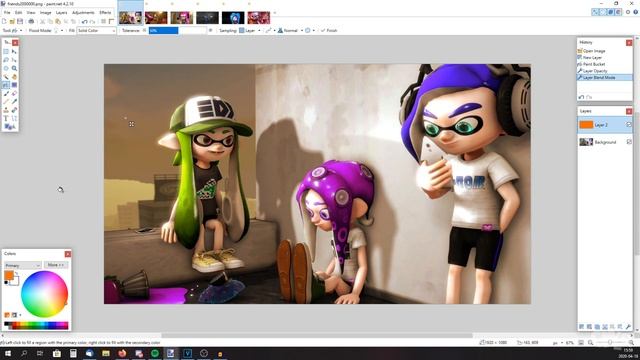Select the Paint Bucket tool
The image size is (640, 360).
click(x=6, y=85)
